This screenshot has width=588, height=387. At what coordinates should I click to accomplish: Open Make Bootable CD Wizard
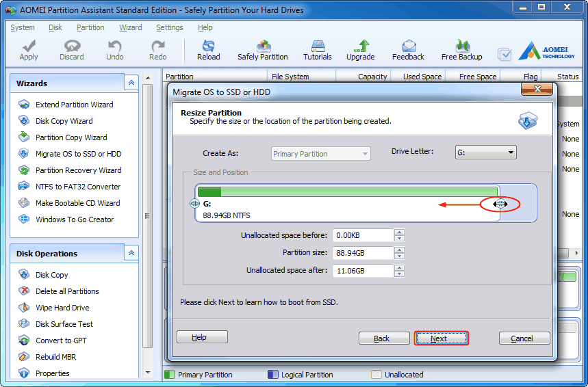click(77, 203)
